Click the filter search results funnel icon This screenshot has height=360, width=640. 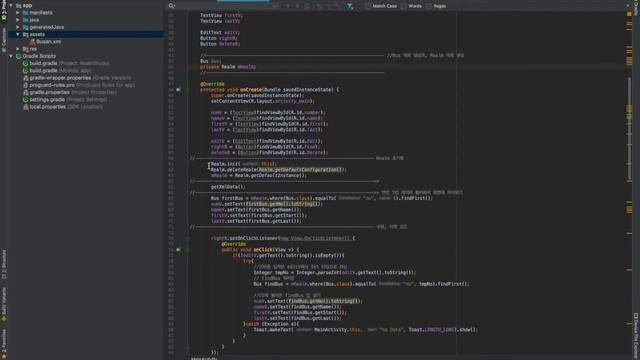350,6
